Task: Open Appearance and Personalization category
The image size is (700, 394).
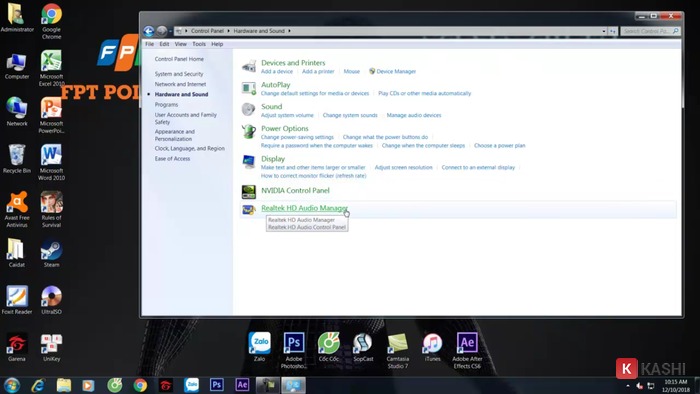Action: [175, 135]
